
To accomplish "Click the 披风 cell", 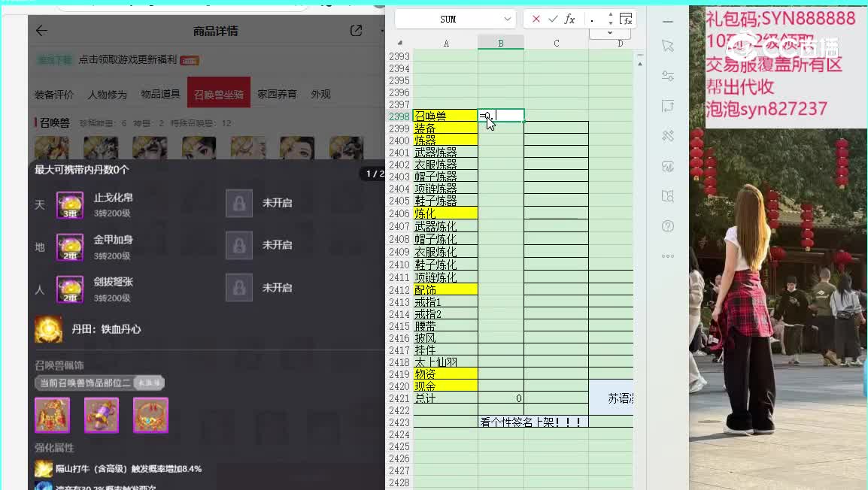I will coord(445,338).
